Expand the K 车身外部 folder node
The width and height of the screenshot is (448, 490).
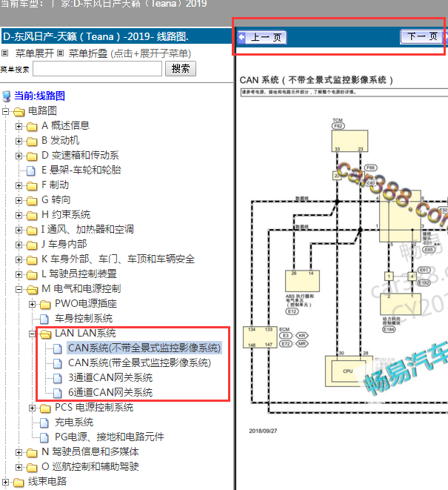[19, 259]
